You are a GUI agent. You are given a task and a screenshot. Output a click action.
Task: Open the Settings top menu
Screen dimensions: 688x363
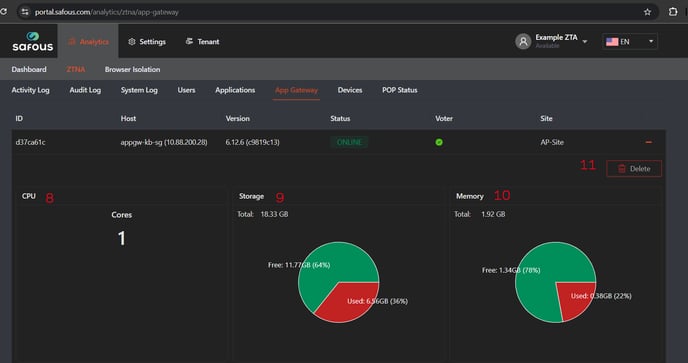click(147, 42)
